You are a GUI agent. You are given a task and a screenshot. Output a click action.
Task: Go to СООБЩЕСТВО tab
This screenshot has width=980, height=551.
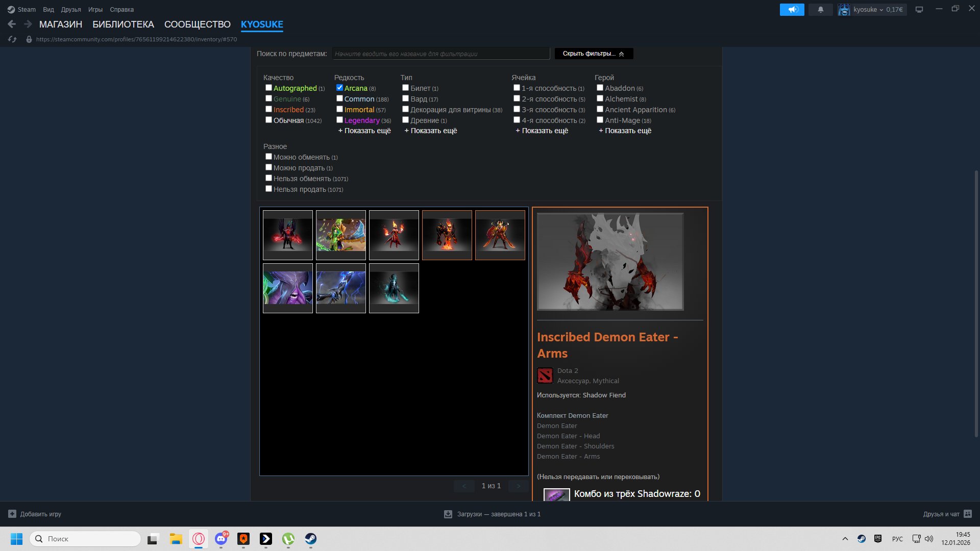(198, 24)
